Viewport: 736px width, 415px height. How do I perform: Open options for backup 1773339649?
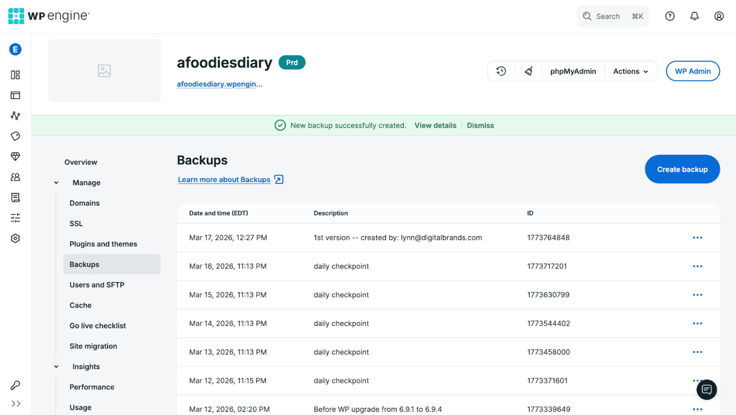(x=698, y=409)
